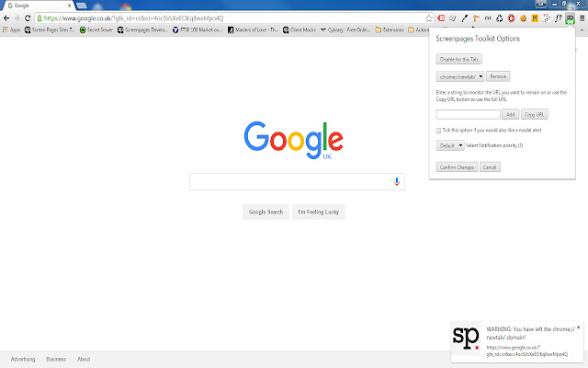The height and width of the screenshot is (368, 588).
Task: Open the red circle extension icon
Action: (x=511, y=18)
